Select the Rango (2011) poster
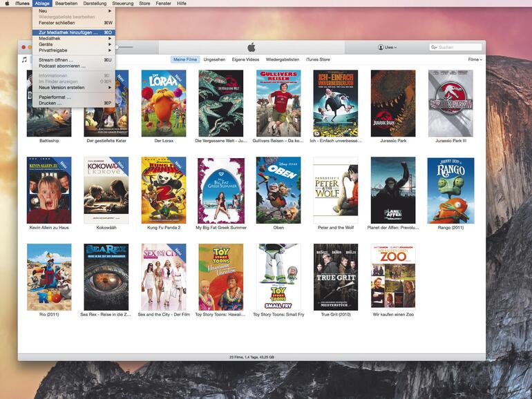The image size is (532, 399). coord(450,191)
